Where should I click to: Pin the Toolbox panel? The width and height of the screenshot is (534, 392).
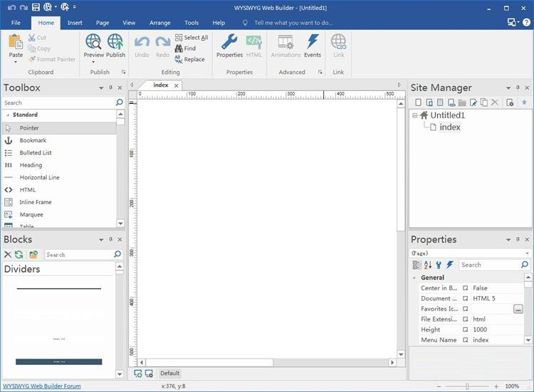click(110, 88)
